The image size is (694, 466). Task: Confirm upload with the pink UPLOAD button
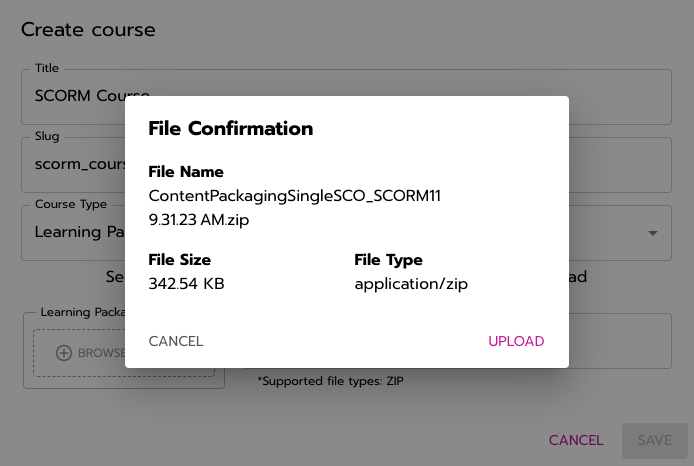click(516, 341)
